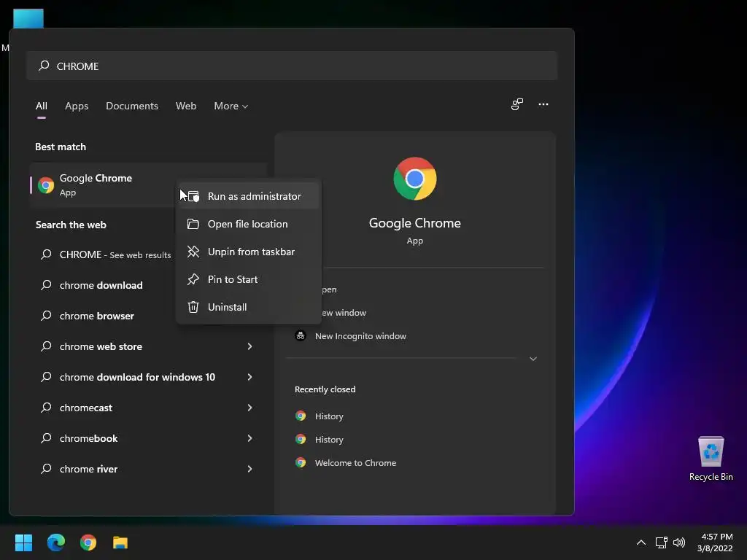Click Search the web heading
747x560 pixels.
71,225
